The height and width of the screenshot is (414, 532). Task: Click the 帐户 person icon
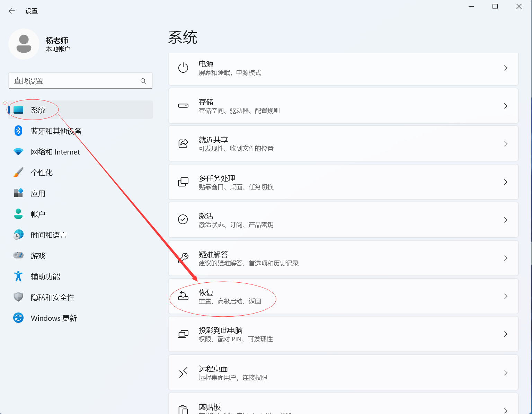click(18, 214)
